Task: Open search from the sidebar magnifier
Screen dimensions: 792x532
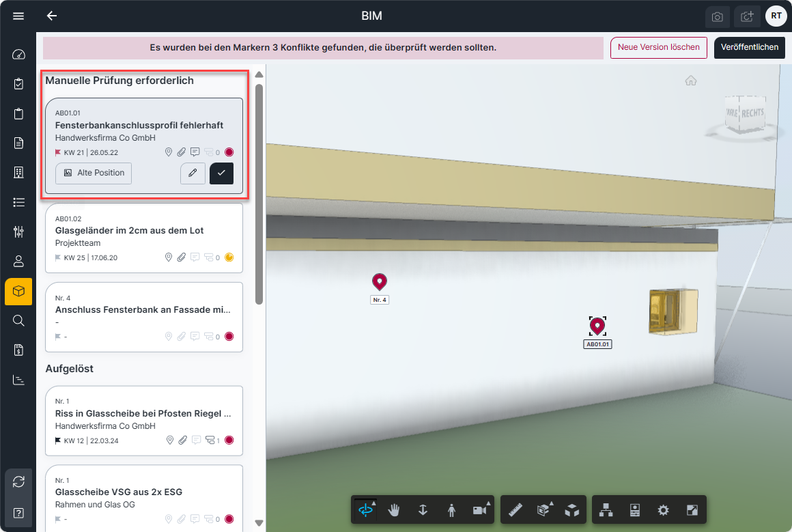Action: [x=18, y=321]
